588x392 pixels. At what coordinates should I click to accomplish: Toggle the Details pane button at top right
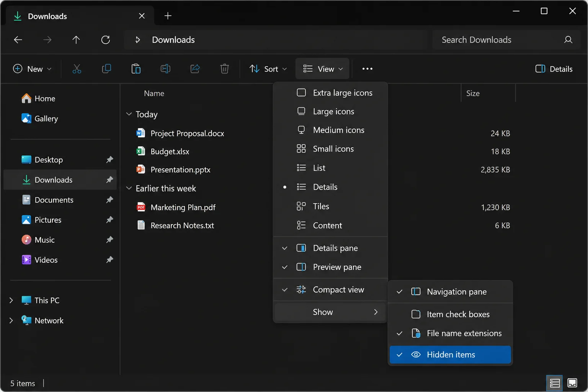(x=554, y=69)
